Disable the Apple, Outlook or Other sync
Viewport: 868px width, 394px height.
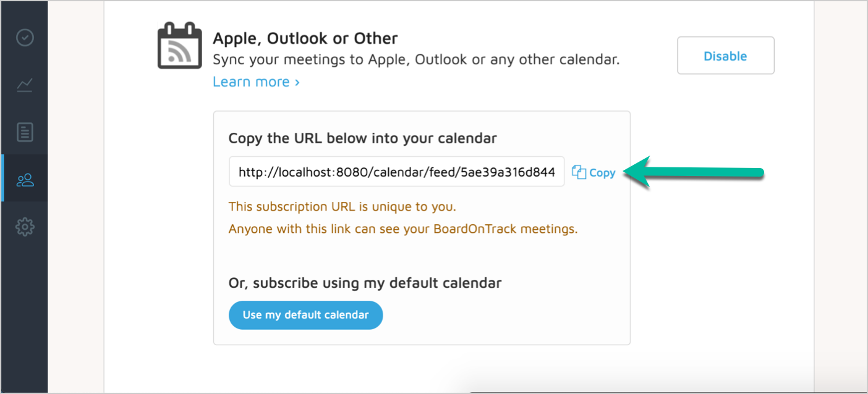(725, 56)
